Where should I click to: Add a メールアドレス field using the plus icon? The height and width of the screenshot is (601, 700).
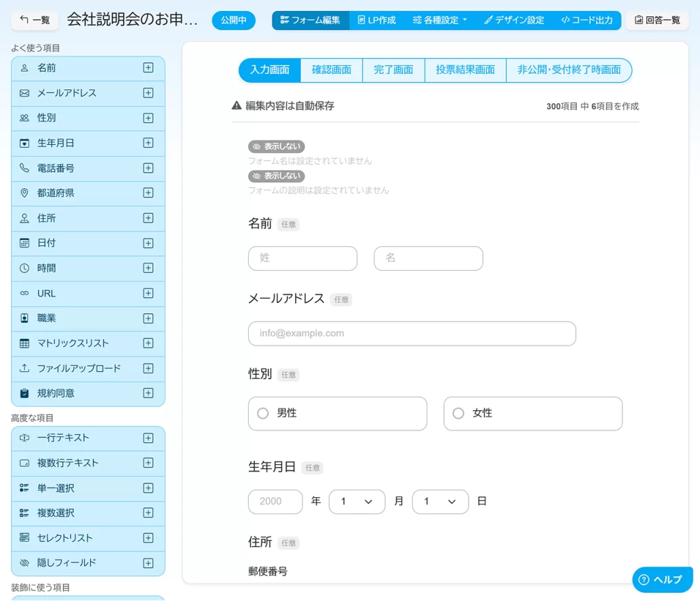pyautogui.click(x=148, y=93)
